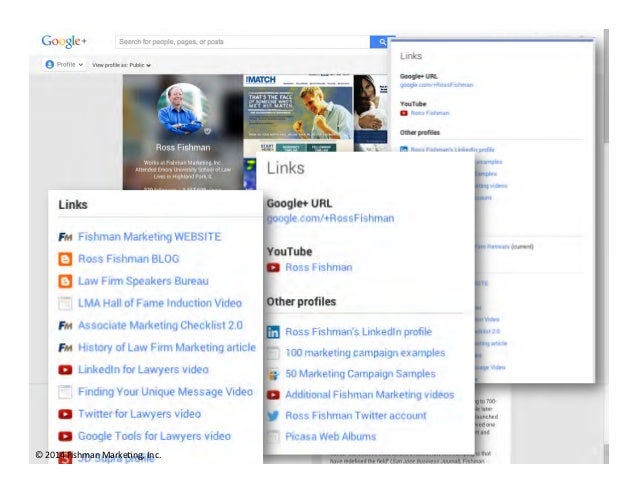Click Twitter bird icon beside Ross Fishman Twitter account
This screenshot has width=638, height=493.
click(273, 416)
